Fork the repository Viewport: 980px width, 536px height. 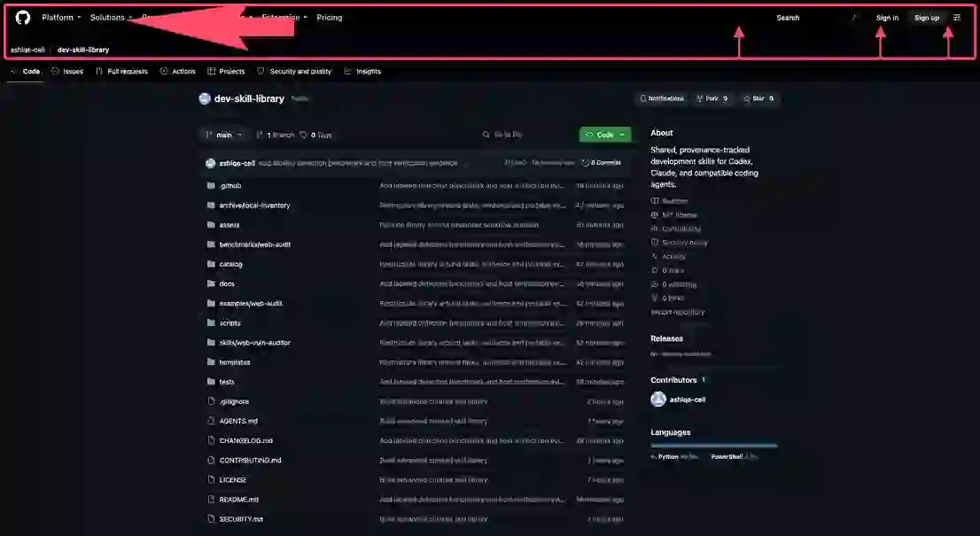tap(712, 98)
